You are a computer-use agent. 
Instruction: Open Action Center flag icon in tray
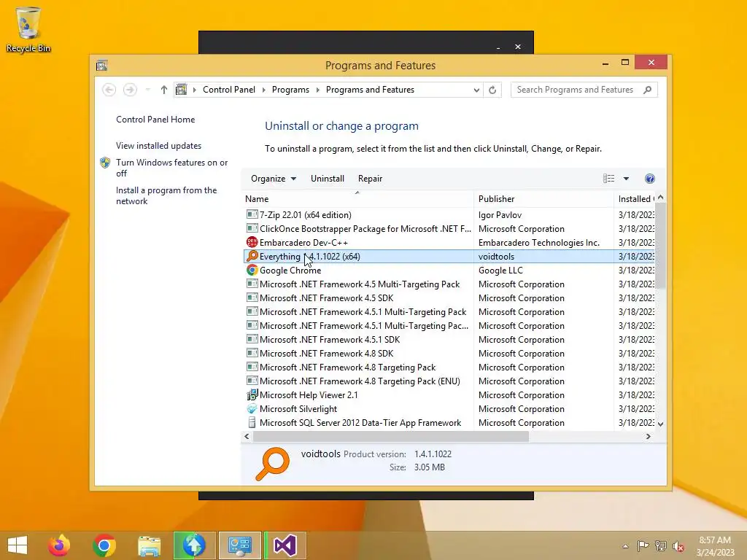point(643,546)
